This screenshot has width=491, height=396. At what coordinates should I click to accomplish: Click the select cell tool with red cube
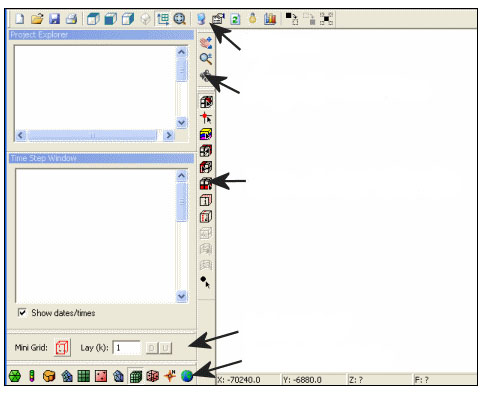click(206, 102)
